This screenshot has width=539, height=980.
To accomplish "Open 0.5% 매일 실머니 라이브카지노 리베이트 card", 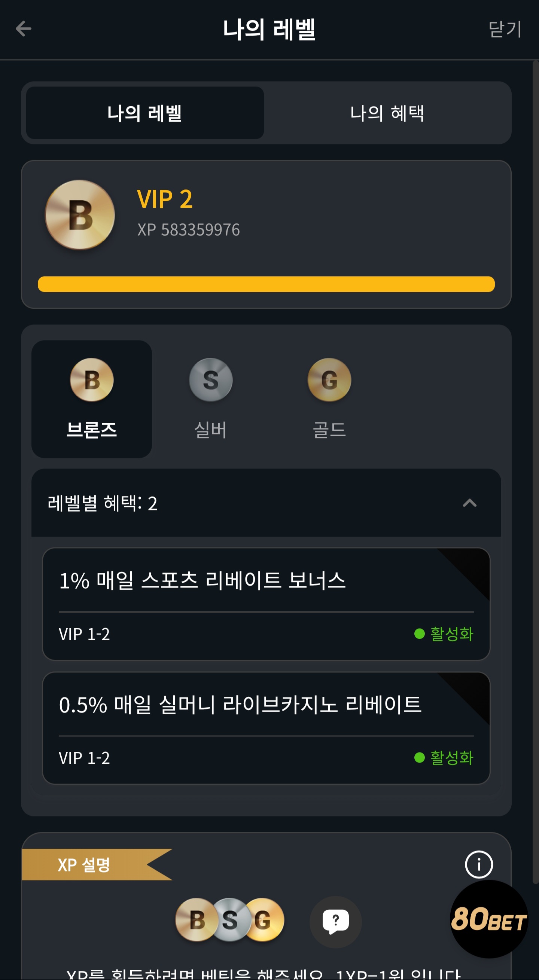I will click(266, 728).
